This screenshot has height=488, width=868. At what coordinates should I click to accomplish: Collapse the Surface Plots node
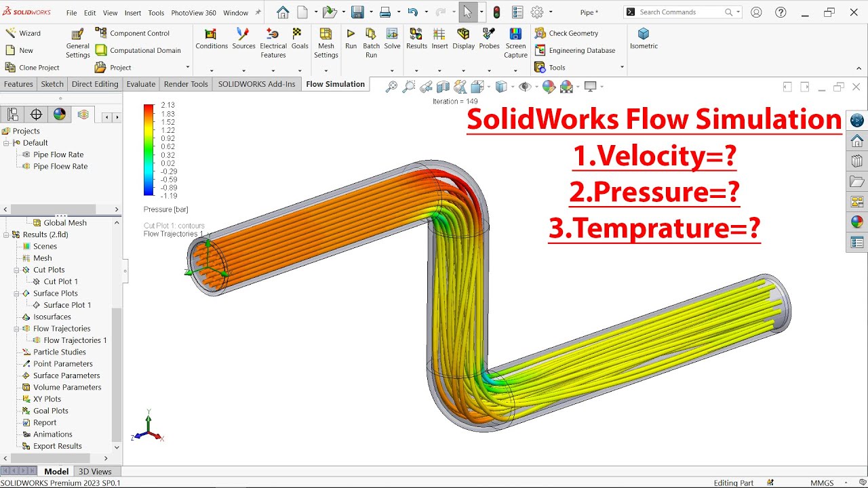coord(17,293)
